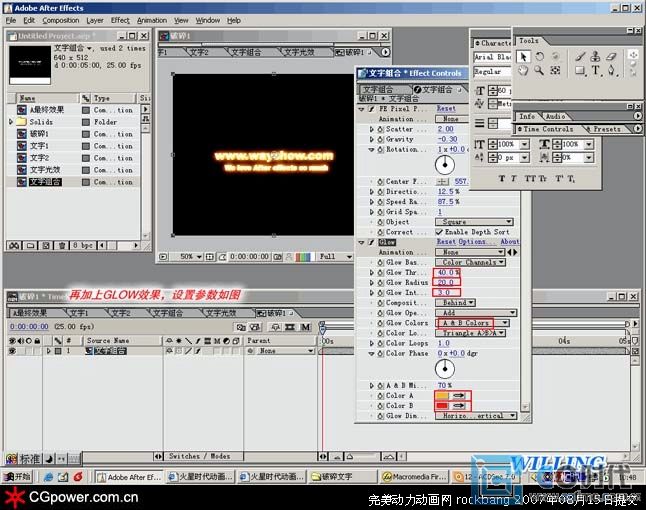Screen dimensions: 646x510
Task: Open Color A orange swatch
Action: [x=442, y=396]
